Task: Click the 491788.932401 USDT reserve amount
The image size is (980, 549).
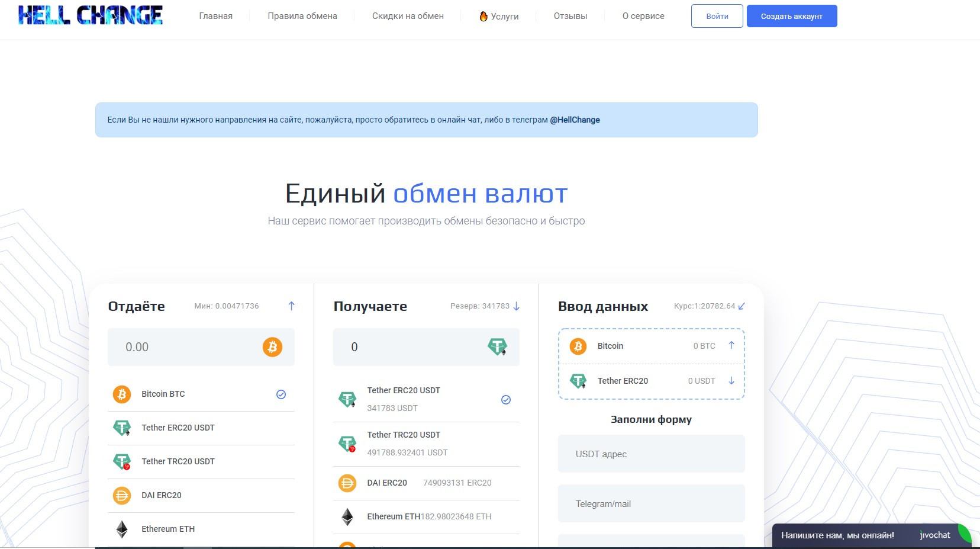Action: [x=407, y=452]
